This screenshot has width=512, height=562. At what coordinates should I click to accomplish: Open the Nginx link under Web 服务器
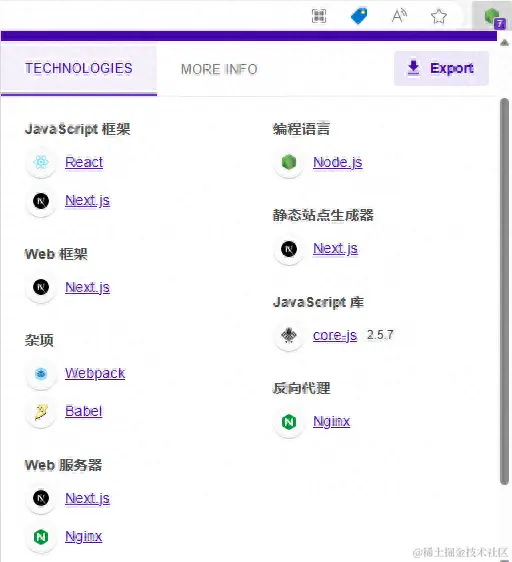[84, 537]
